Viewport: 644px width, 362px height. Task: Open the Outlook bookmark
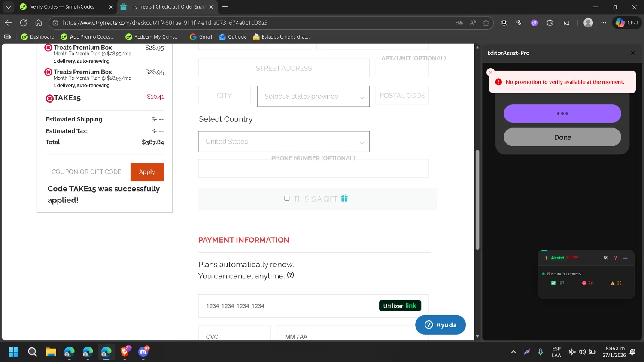232,37
